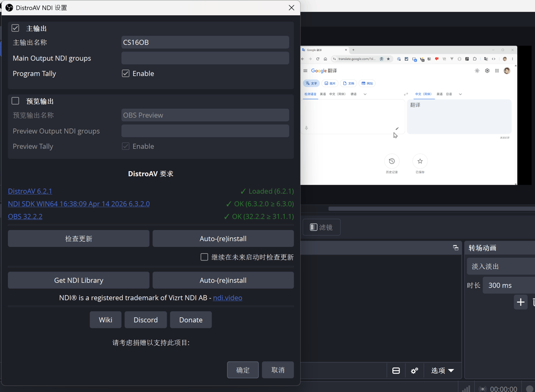
Task: Open Google apps grid icon in preview
Action: click(x=497, y=70)
